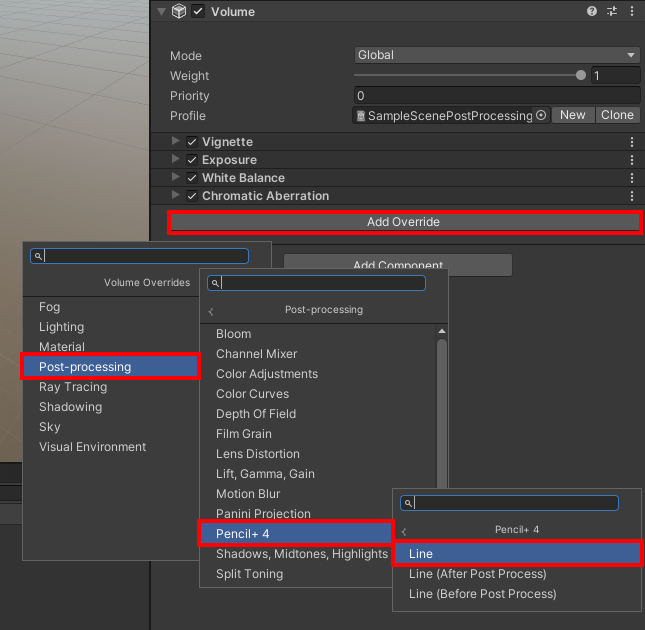Screen dimensions: 645x630
Task: Click the New profile button
Action: (573, 115)
